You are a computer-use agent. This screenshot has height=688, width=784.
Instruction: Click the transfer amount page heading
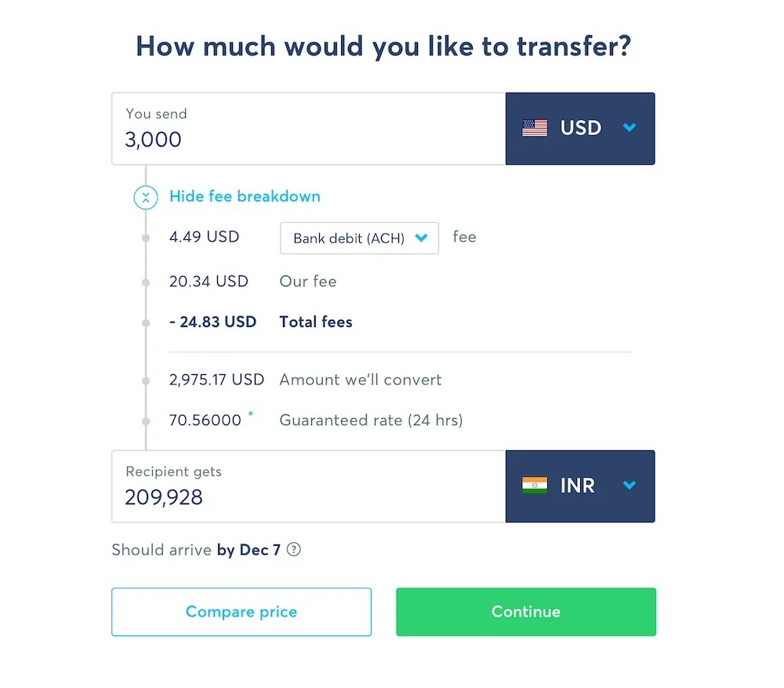[x=383, y=46]
